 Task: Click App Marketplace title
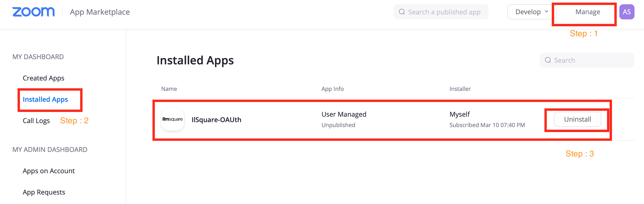(x=100, y=12)
